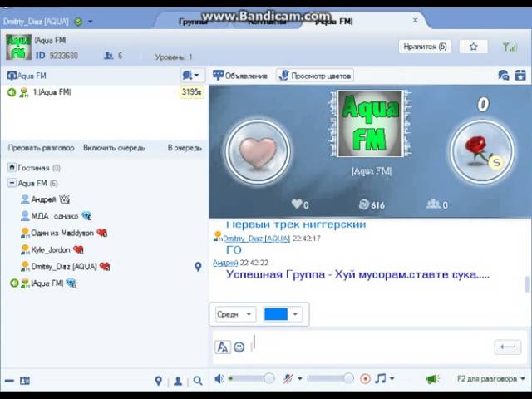Image resolution: width=532 pixels, height=399 pixels.
Task: Click the Aqua FM group avatar in header
Action: click(x=18, y=47)
